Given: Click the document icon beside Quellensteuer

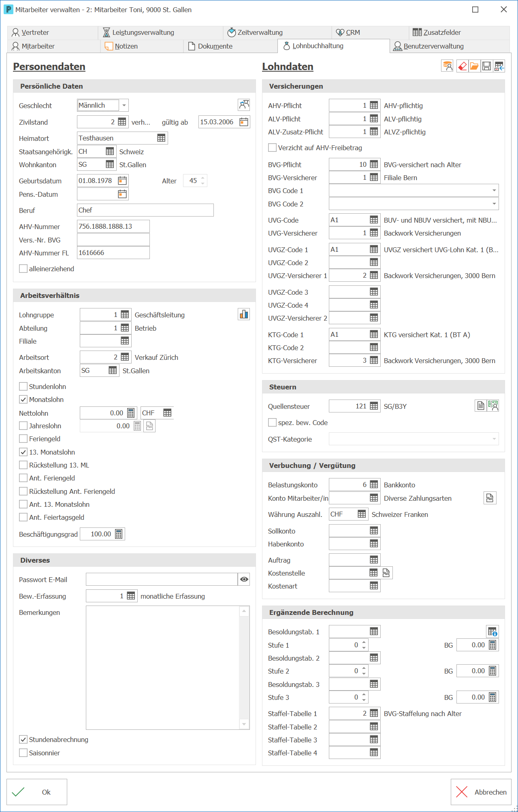Looking at the screenshot, I should tap(481, 406).
